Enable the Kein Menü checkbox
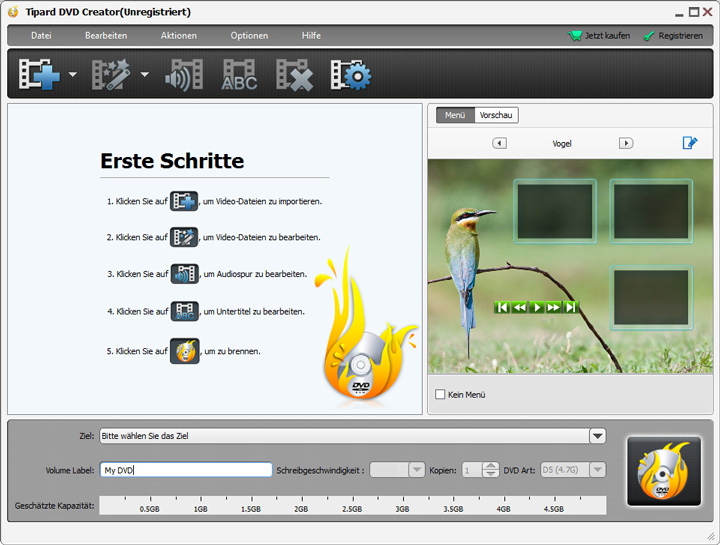This screenshot has width=720, height=545. coord(440,394)
